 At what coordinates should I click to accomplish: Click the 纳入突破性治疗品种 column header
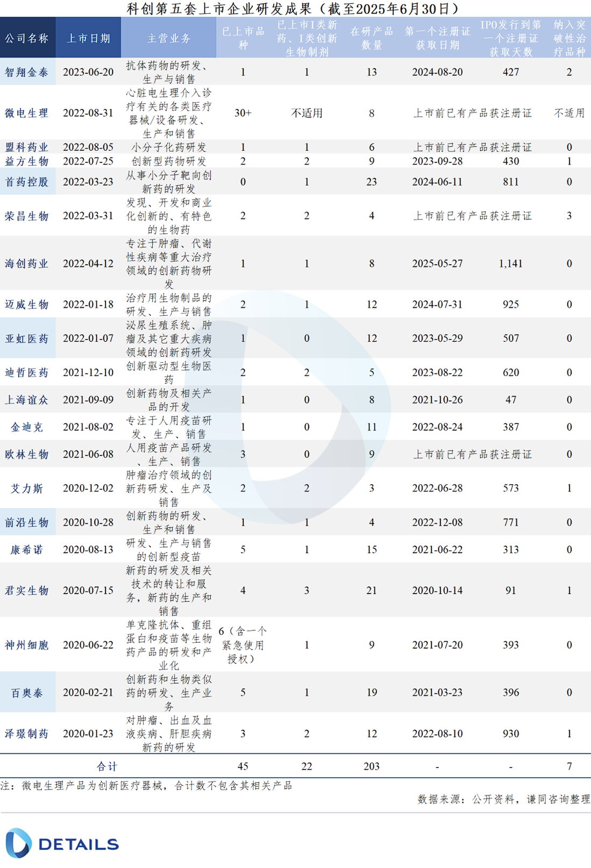[x=569, y=38]
